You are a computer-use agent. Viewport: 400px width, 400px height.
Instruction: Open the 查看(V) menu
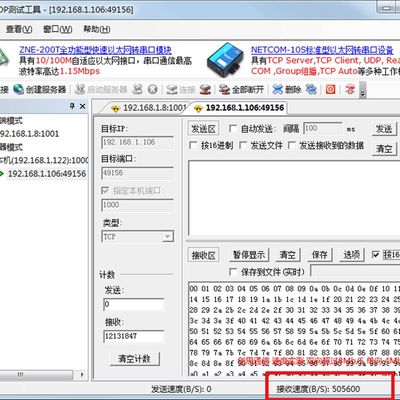19,29
